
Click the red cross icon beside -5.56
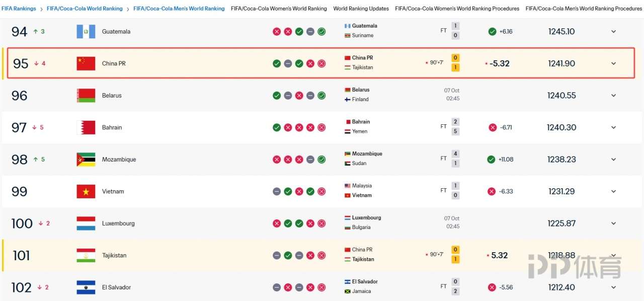coord(492,287)
